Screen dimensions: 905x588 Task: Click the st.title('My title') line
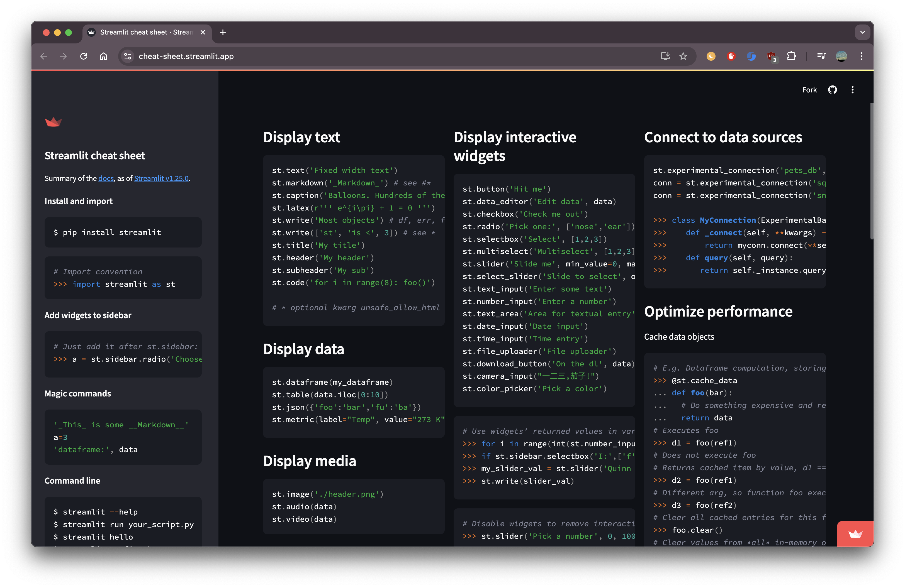pos(318,245)
